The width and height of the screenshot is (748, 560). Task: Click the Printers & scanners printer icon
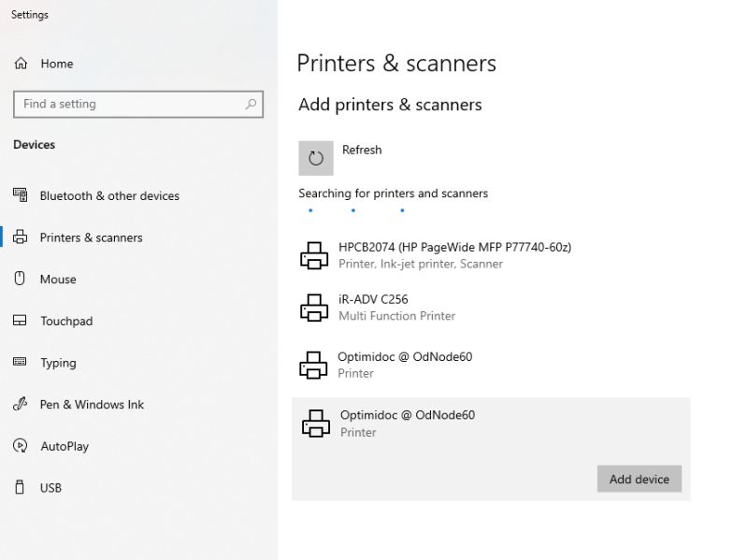pos(21,237)
